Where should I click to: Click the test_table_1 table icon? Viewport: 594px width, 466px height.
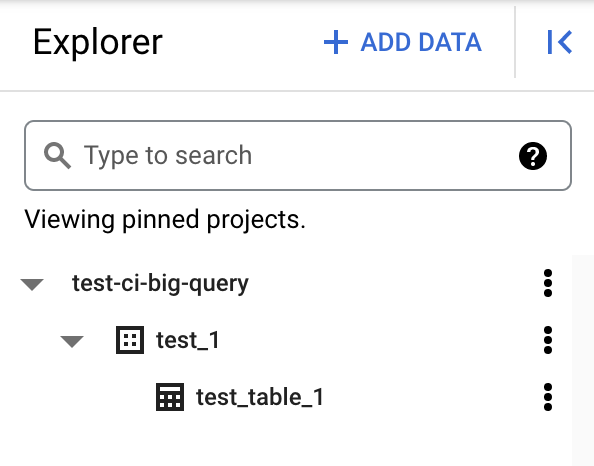pos(170,397)
